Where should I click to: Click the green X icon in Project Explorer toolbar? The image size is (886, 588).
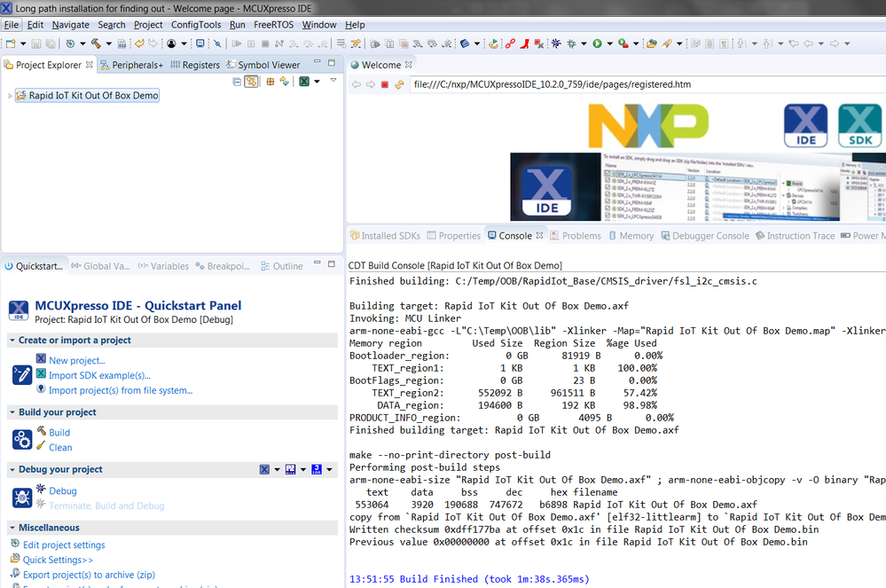coord(304,82)
